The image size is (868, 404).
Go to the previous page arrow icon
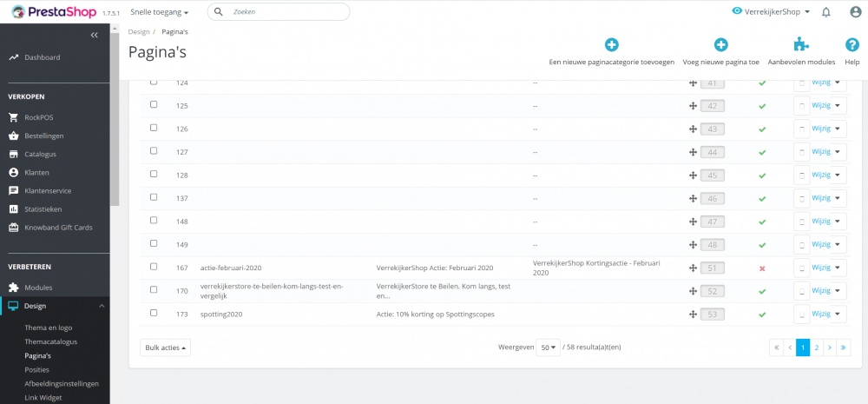coord(790,348)
